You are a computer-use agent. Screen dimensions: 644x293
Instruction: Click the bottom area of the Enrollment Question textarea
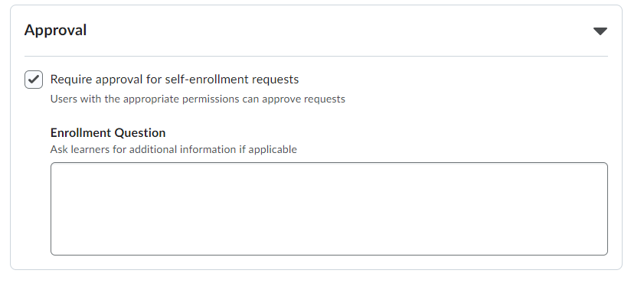click(329, 244)
